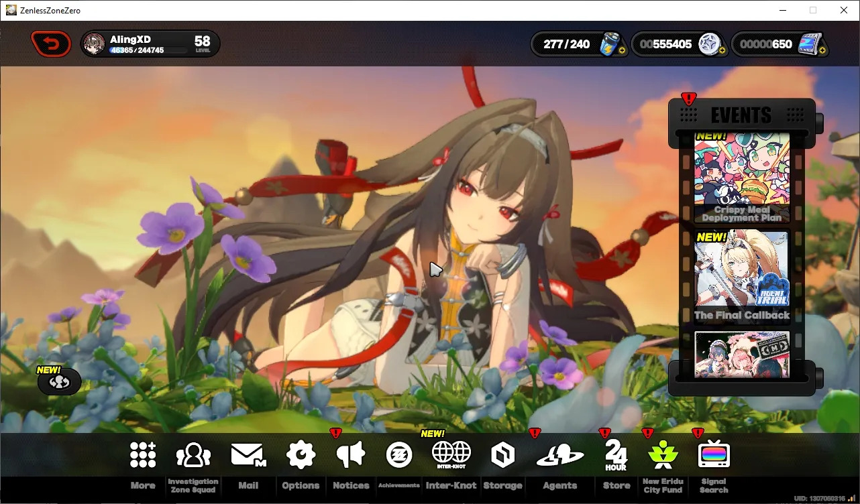Open the Mail inbox

click(x=248, y=464)
